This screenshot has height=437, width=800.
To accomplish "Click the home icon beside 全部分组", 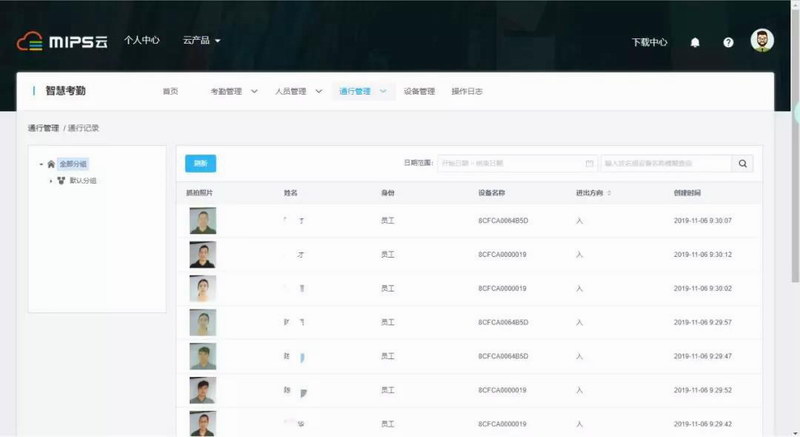I will pyautogui.click(x=51, y=164).
